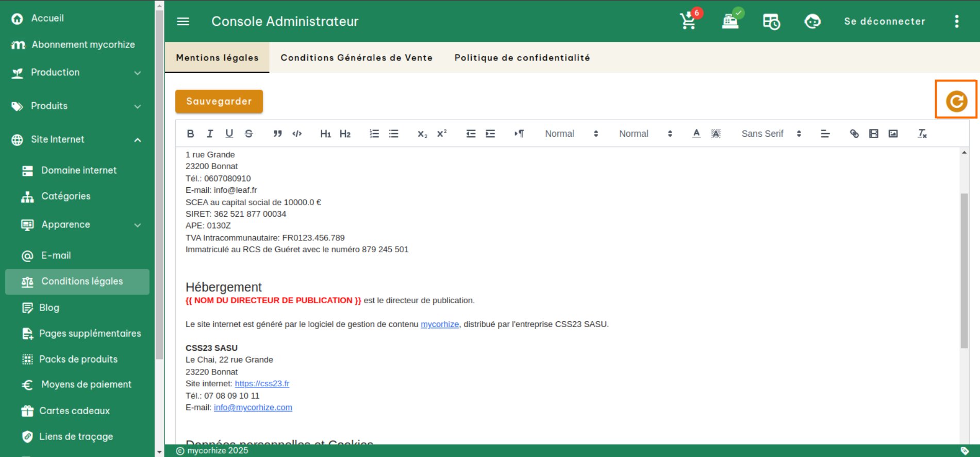
Task: Click the orange reload icon
Action: click(x=956, y=101)
